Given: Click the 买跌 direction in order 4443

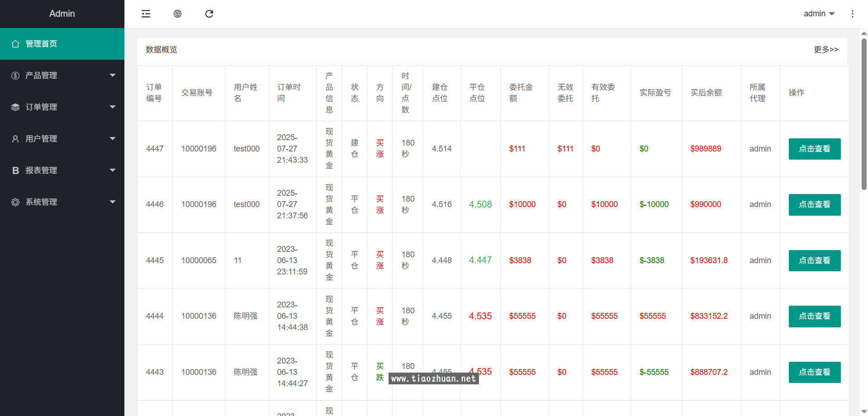Looking at the screenshot, I should tap(380, 372).
